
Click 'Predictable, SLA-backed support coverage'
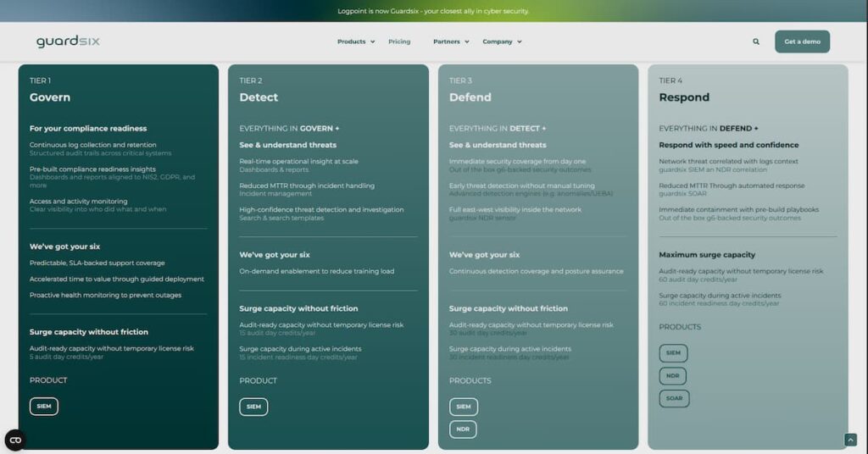(x=97, y=263)
